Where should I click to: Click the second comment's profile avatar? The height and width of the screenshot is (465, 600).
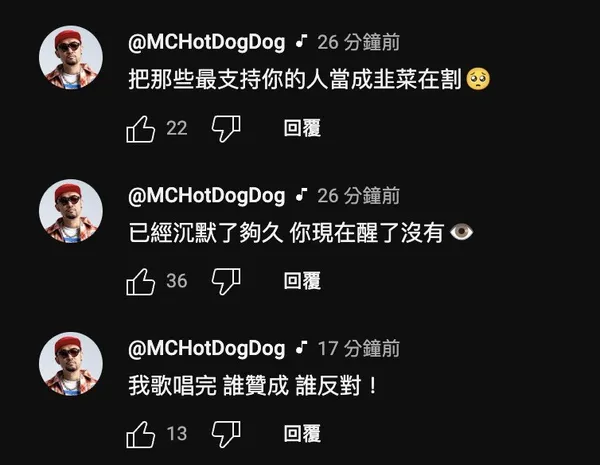(71, 211)
